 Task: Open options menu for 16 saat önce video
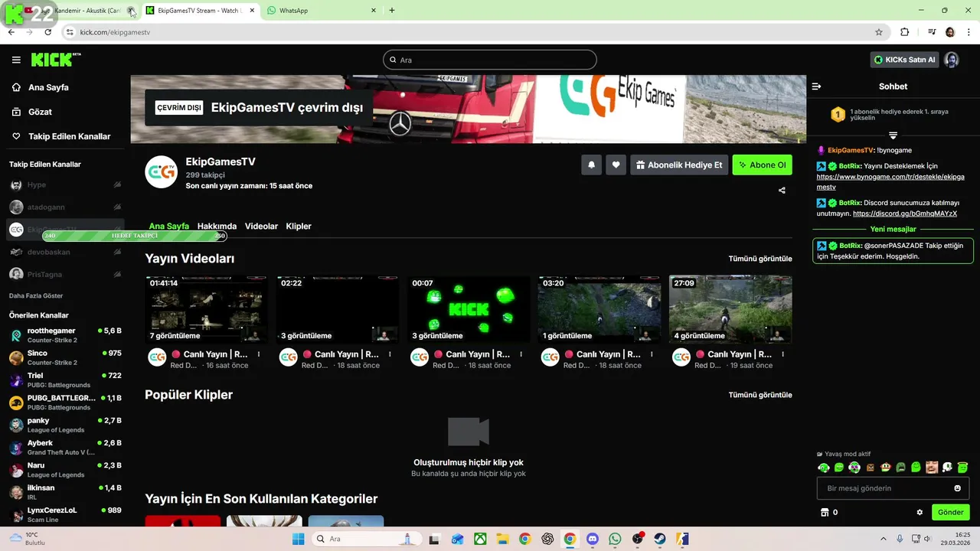[259, 354]
